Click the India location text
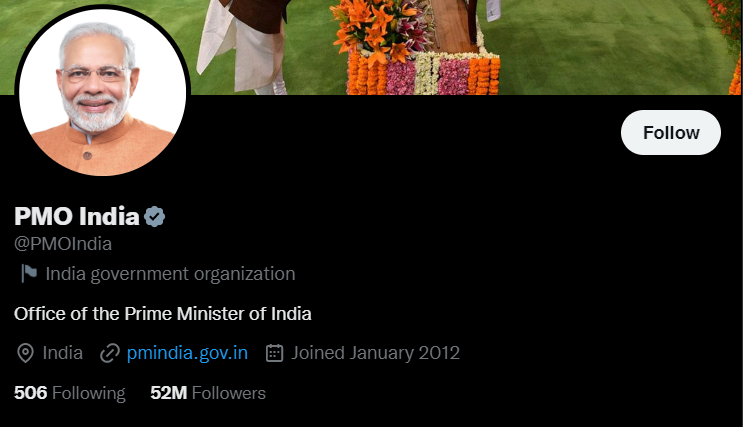 coord(63,353)
